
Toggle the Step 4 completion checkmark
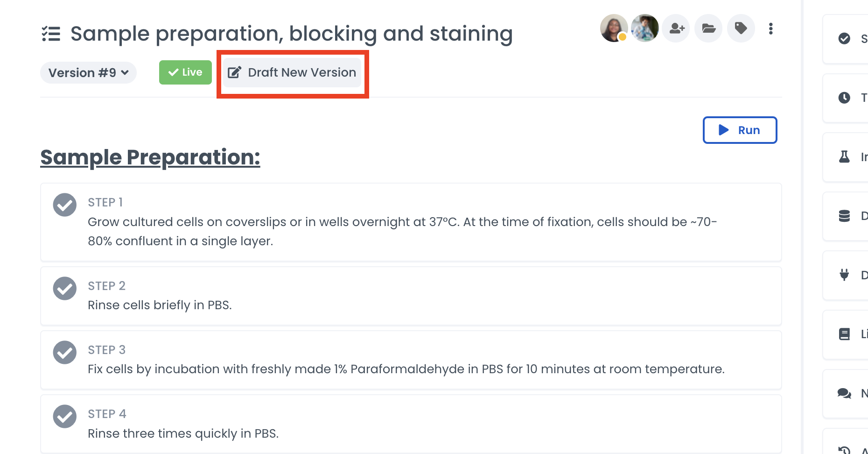[65, 416]
